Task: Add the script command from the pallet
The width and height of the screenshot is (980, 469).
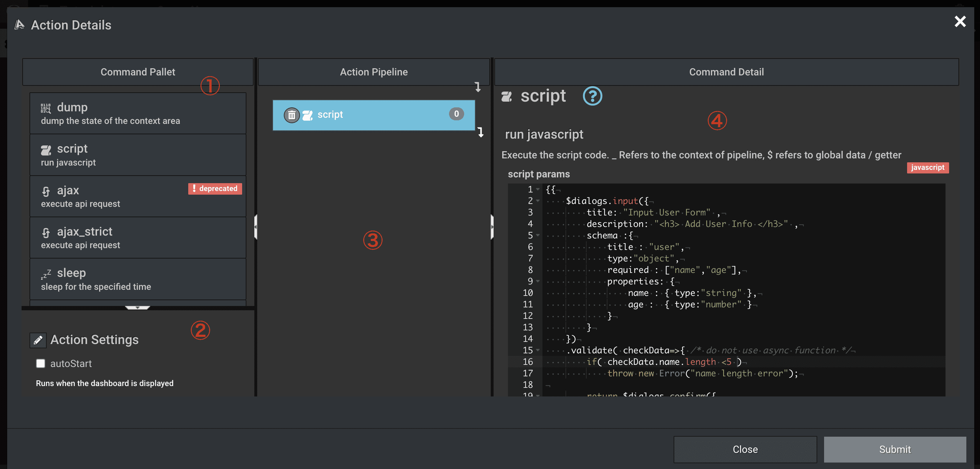Action: coord(138,155)
